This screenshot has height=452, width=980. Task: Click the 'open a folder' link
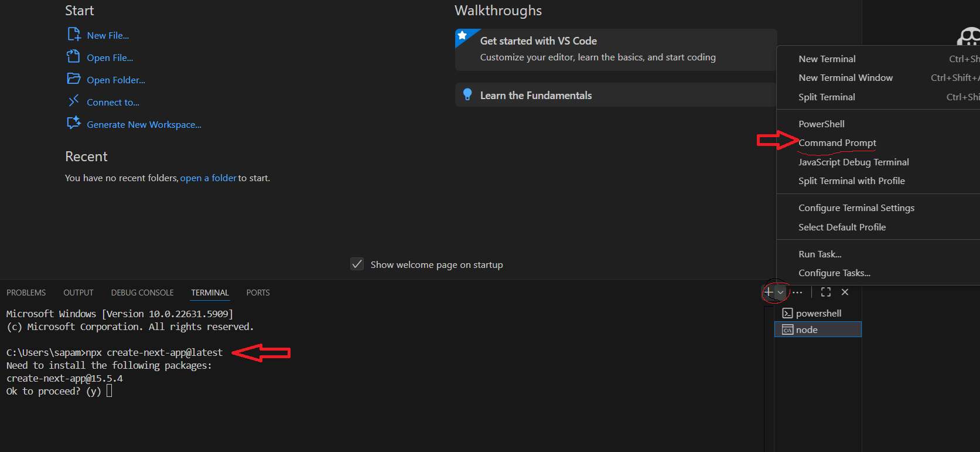[x=208, y=178]
